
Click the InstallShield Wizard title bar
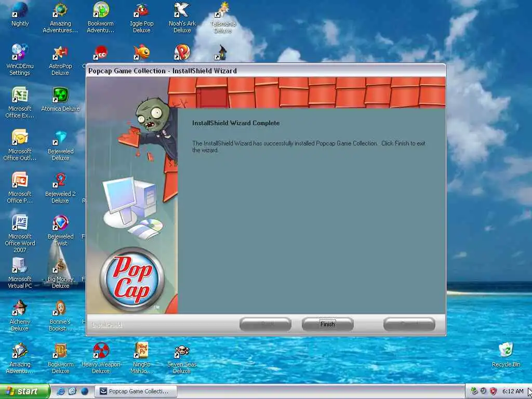coord(266,71)
